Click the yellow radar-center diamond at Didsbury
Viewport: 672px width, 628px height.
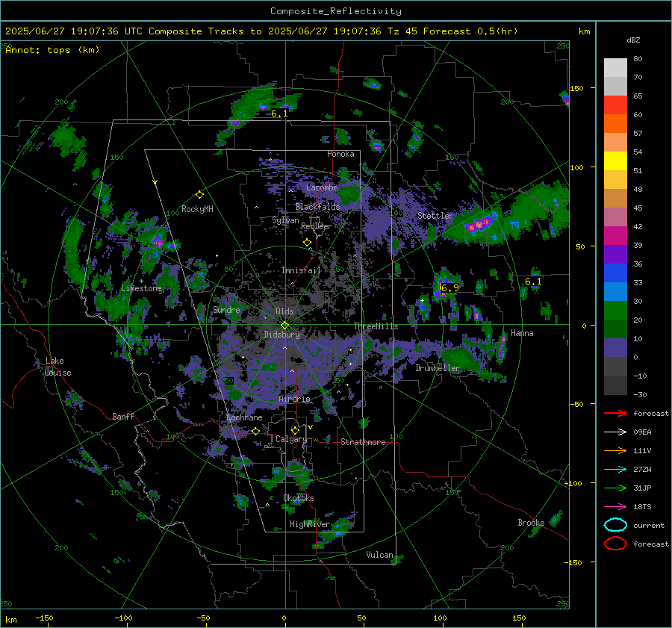(x=284, y=326)
